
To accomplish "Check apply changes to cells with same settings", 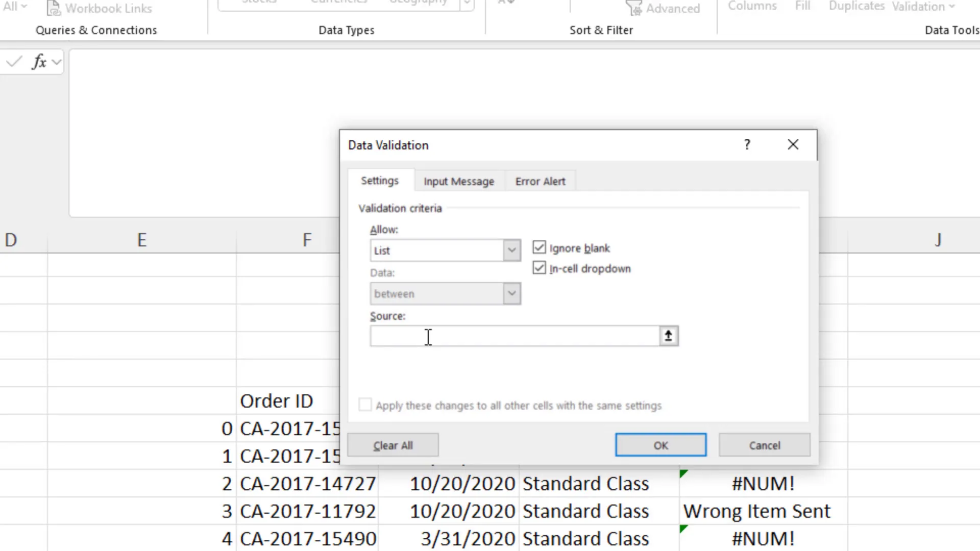I will 364,405.
